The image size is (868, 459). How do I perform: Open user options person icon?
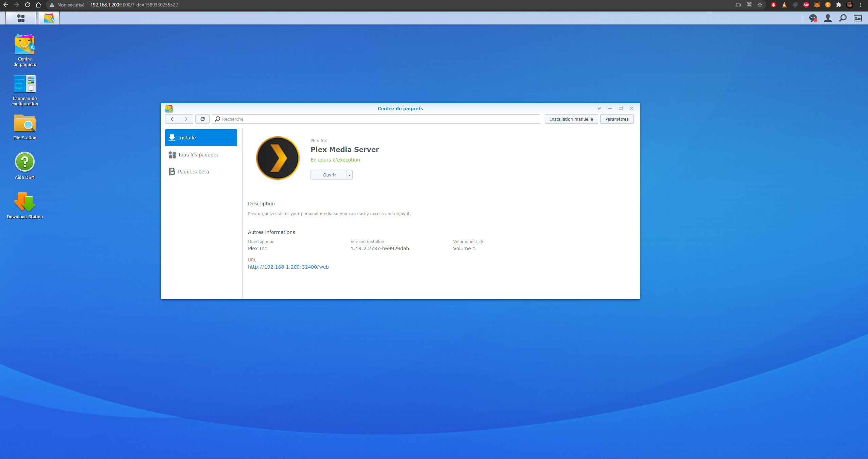[828, 18]
